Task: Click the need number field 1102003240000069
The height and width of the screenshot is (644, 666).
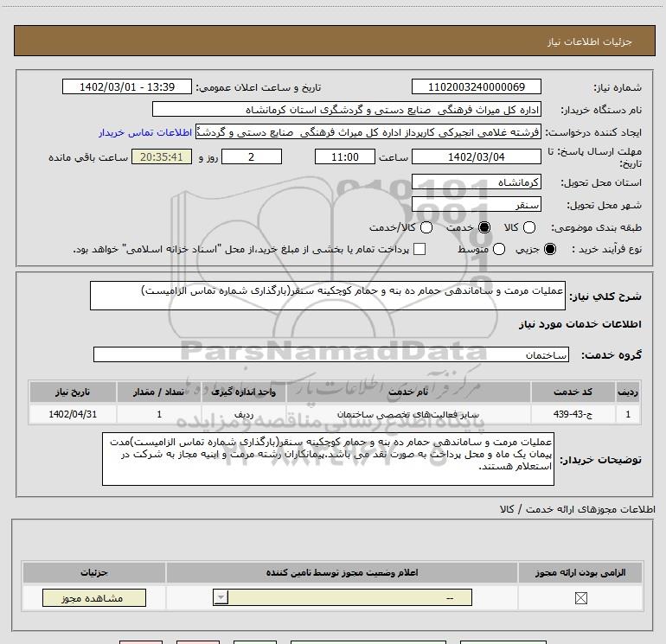Action: 476,87
